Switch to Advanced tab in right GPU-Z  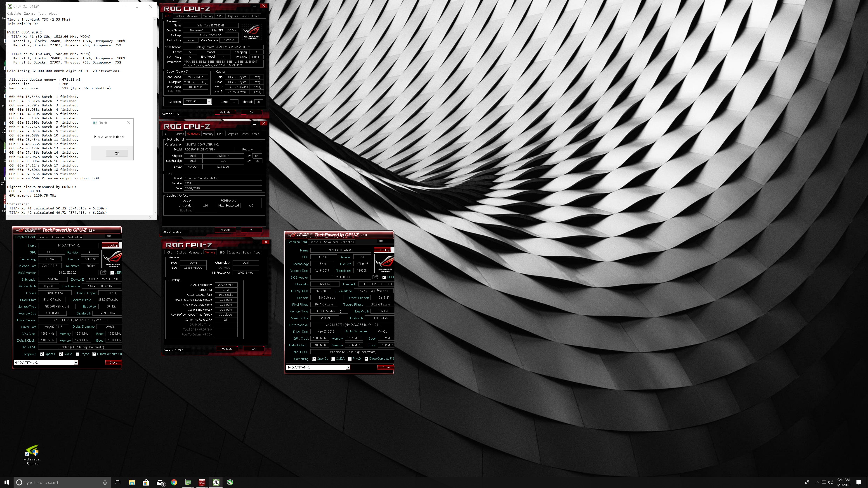pyautogui.click(x=330, y=242)
